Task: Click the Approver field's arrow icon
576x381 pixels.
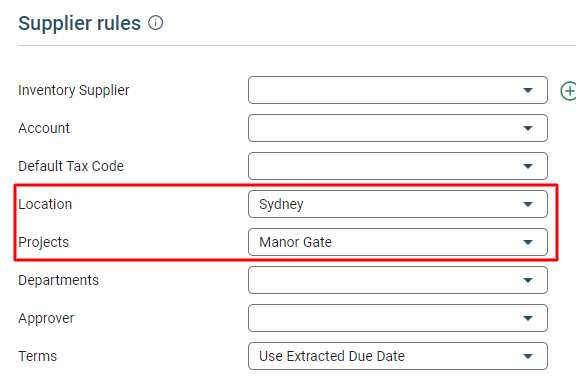Action: click(528, 318)
